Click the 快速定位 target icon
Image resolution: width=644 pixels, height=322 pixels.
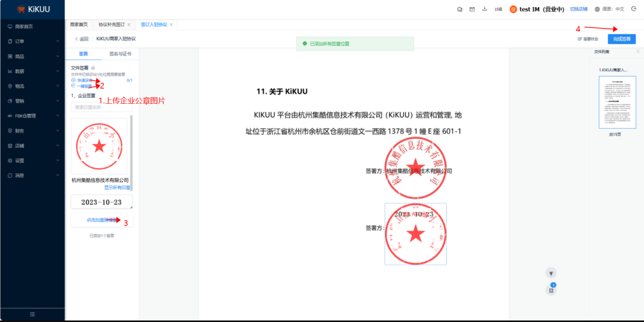pyautogui.click(x=73, y=80)
